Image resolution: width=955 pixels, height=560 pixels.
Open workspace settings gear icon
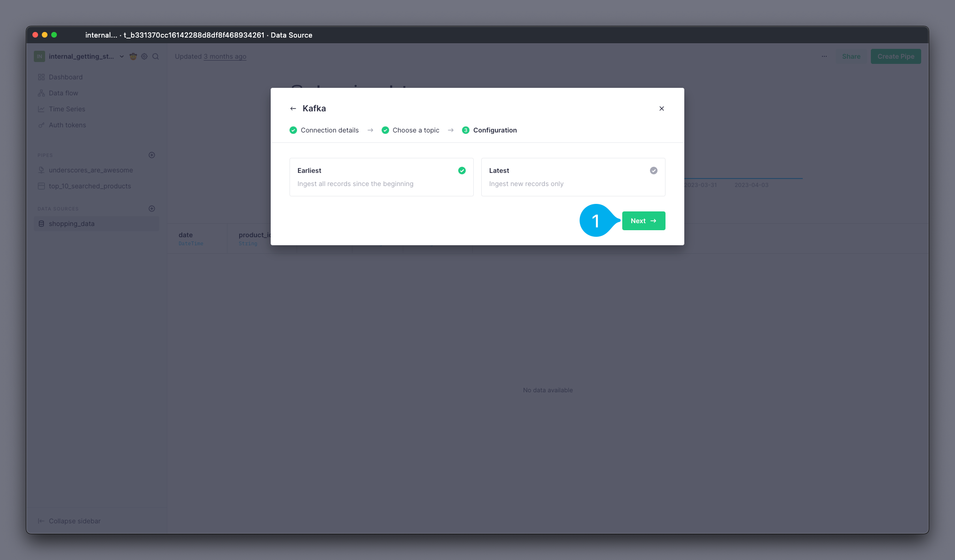pos(144,56)
